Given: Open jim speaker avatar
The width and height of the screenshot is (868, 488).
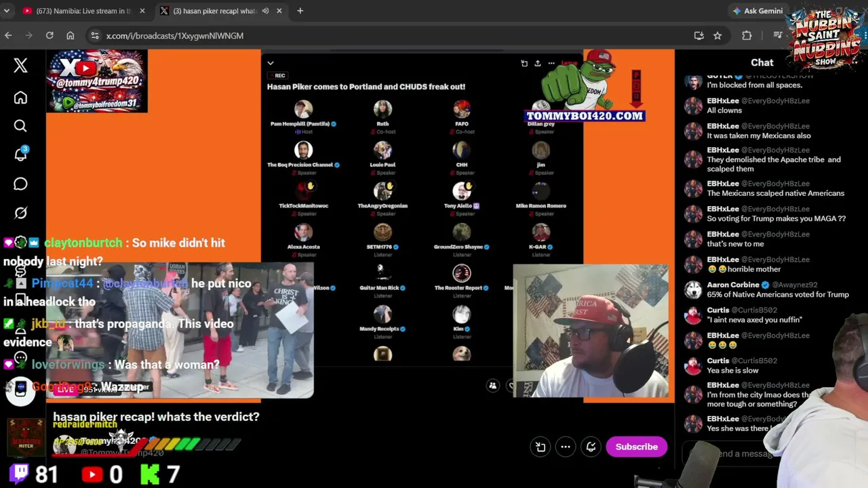Looking at the screenshot, I should (540, 150).
